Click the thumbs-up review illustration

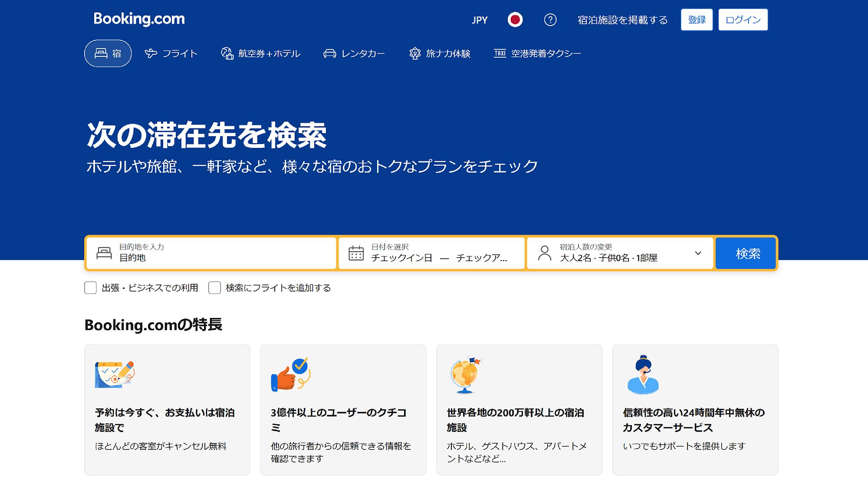tap(291, 375)
